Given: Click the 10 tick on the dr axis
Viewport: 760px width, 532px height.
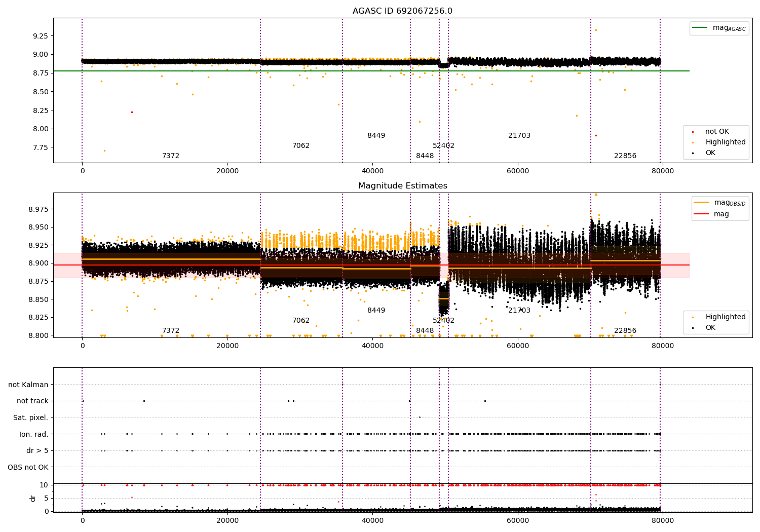Looking at the screenshot, I should 44,485.
